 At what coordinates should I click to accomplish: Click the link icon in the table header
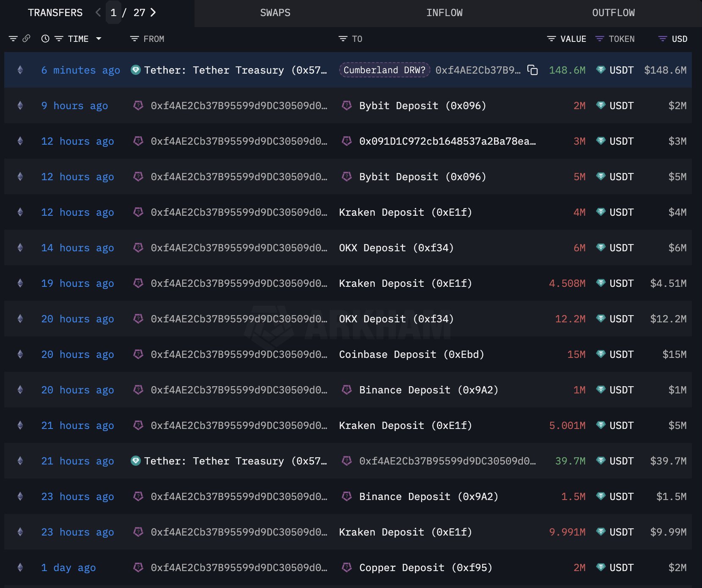[26, 38]
